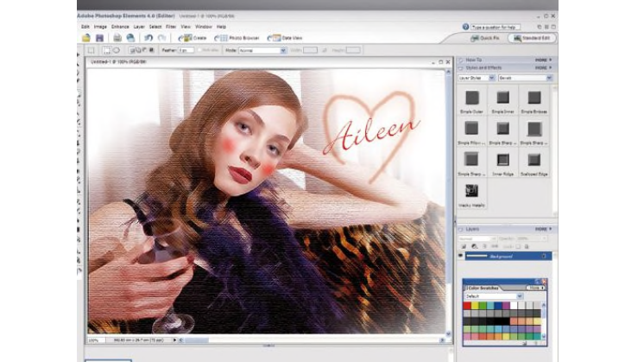Open the Bevels style dropdown
The image size is (644, 362).
tap(526, 78)
